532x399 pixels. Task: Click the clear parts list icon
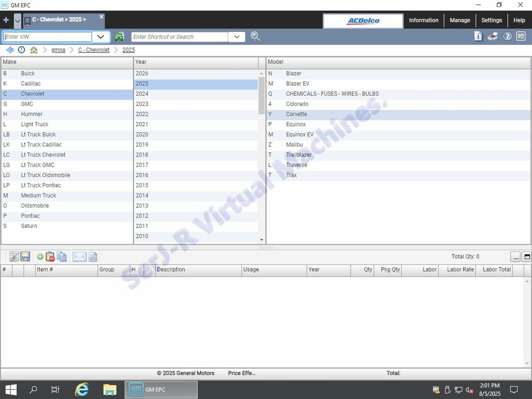(14, 257)
